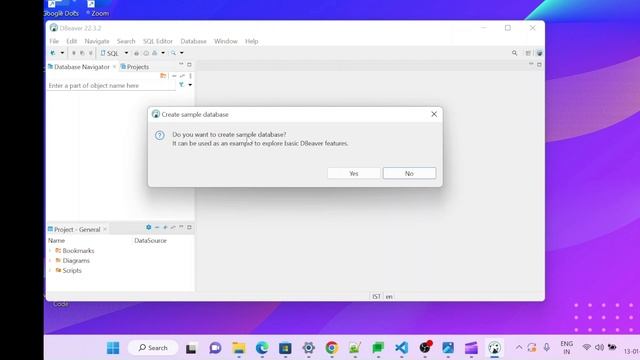This screenshot has width=640, height=360.
Task: Open Microsoft Edge from the taskbar
Action: coord(262,348)
